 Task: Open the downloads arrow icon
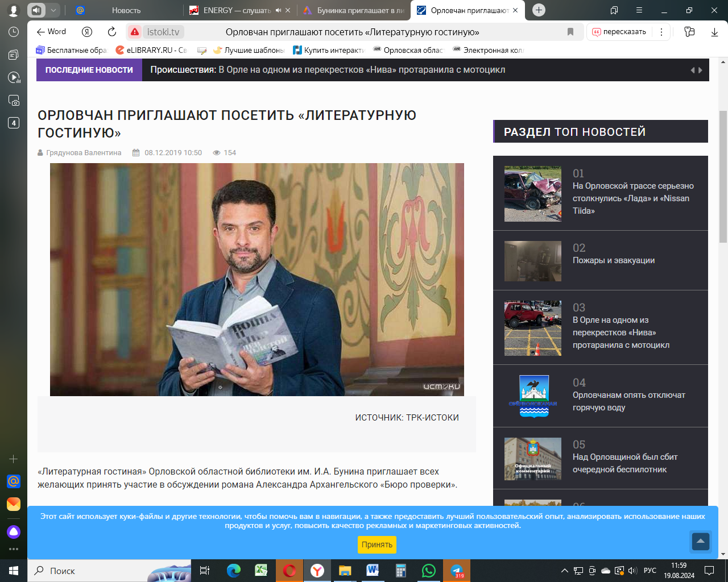714,32
